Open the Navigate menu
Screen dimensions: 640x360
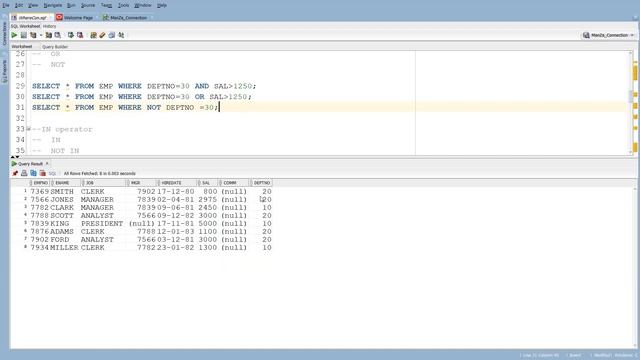coord(53,5)
